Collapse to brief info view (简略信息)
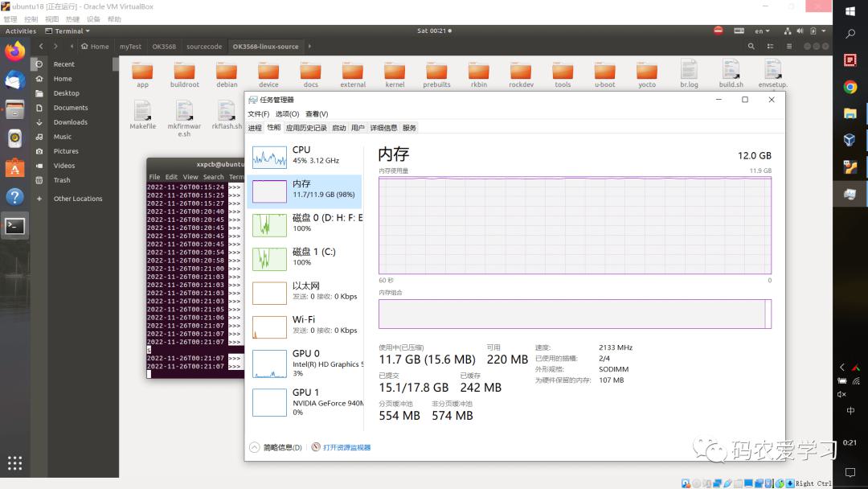 click(x=276, y=447)
